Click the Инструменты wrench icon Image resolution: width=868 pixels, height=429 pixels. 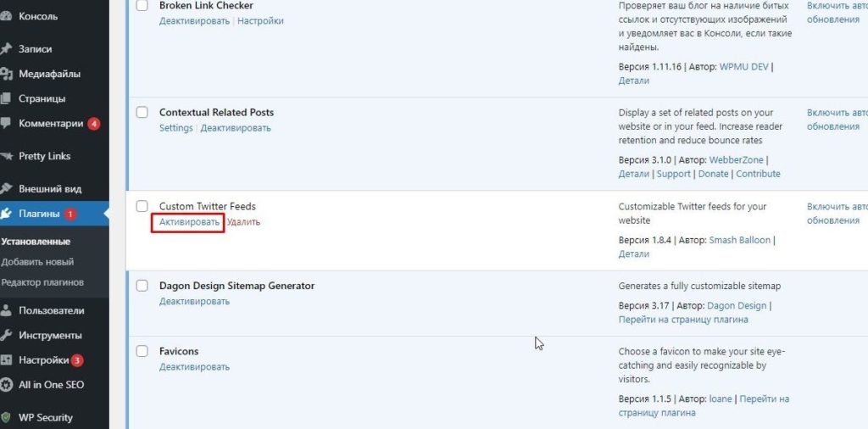click(6, 335)
